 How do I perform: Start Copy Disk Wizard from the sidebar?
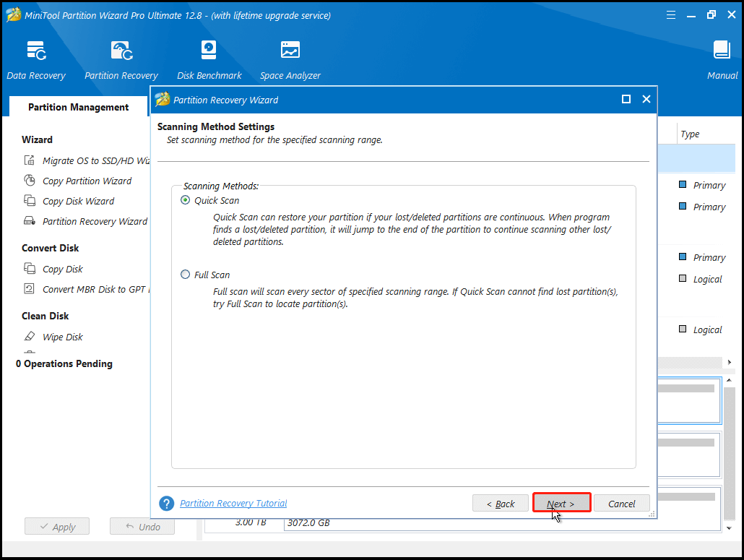pos(78,201)
